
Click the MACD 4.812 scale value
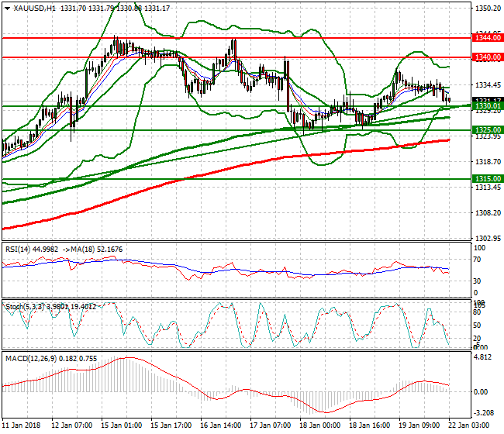(x=482, y=357)
